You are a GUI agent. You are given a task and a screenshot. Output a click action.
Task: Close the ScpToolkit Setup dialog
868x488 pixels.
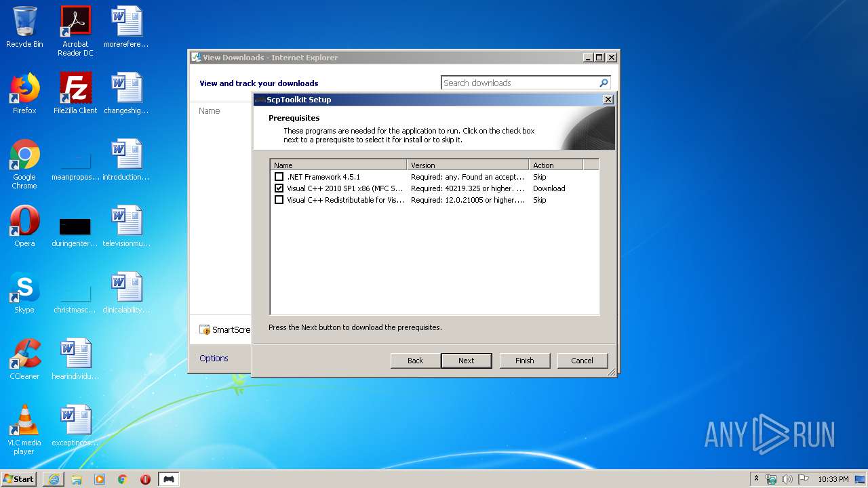coord(608,100)
